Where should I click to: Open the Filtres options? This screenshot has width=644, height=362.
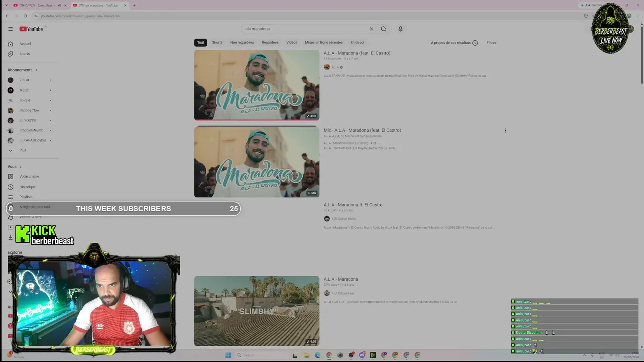491,43
